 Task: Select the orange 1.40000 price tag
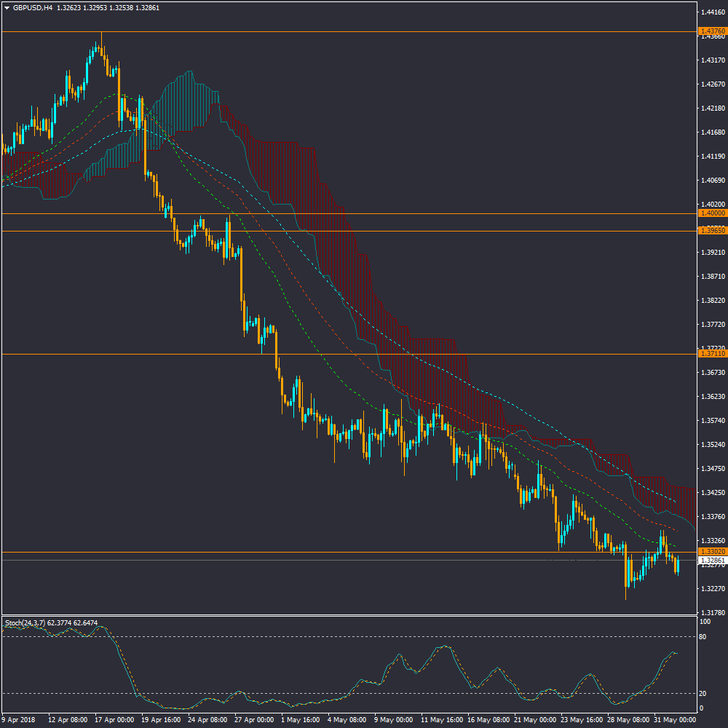coord(711,213)
